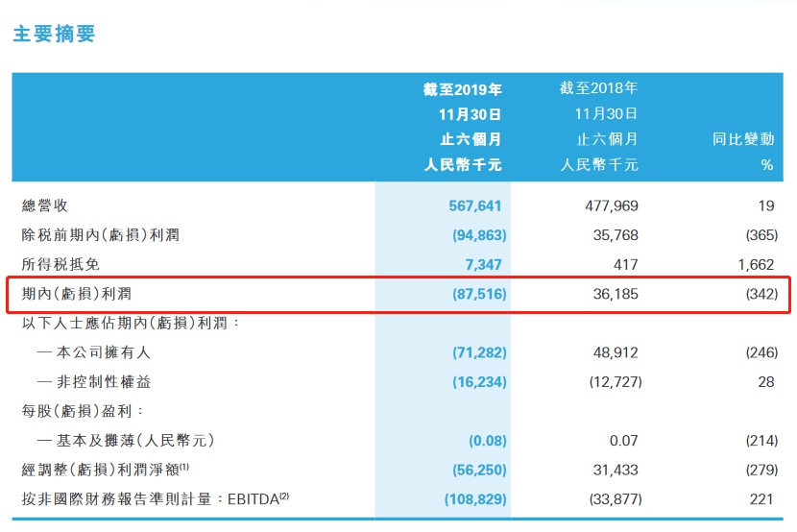Click the row label 除税前期內(虧損)利潤

(101, 234)
